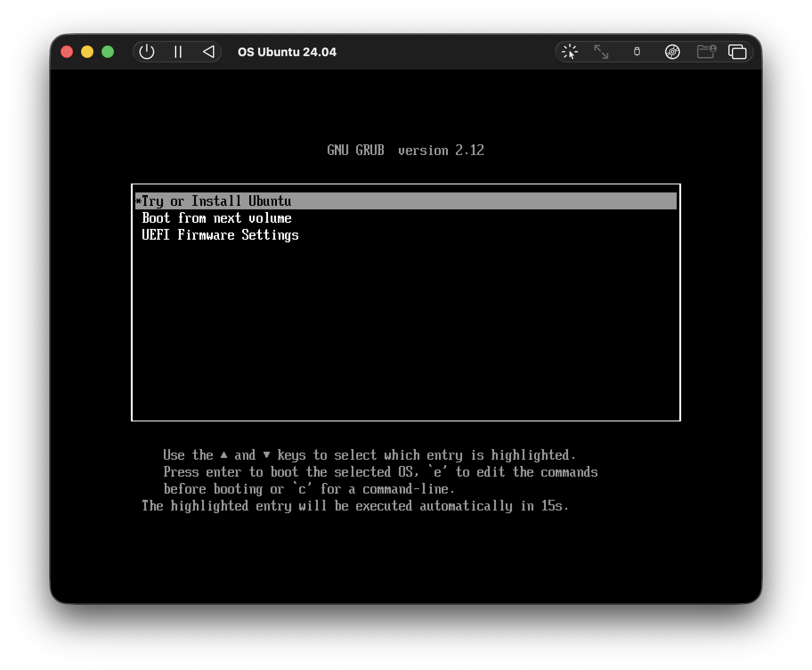Click the GNU GRUB version 2.12 title
This screenshot has height=670, width=812.
click(406, 150)
